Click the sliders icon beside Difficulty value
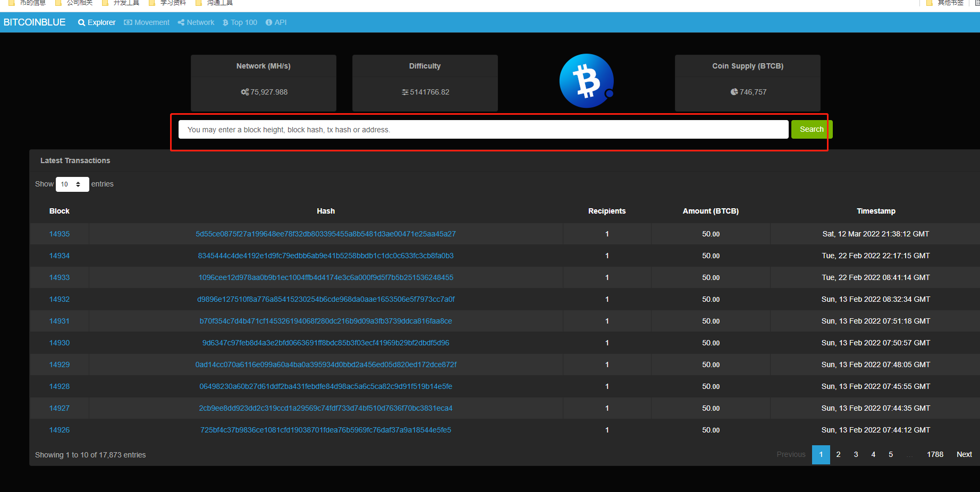 coord(405,92)
